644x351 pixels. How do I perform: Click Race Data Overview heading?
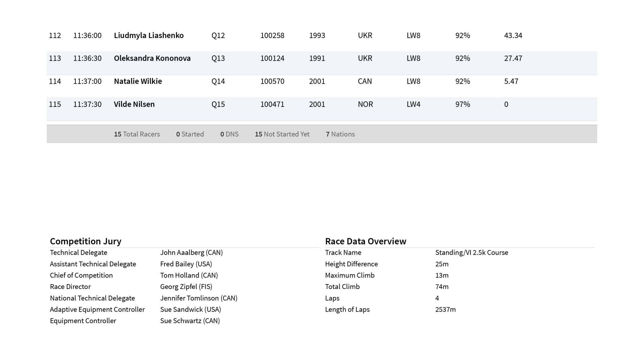tap(365, 241)
